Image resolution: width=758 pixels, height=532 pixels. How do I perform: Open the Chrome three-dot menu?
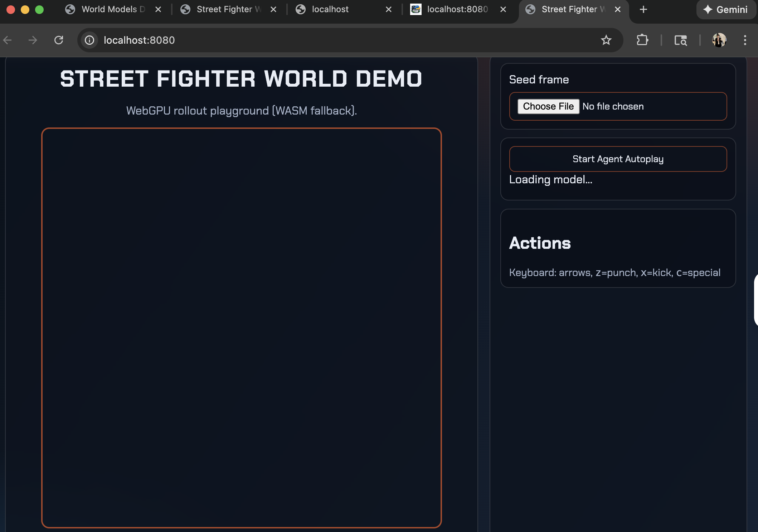coord(745,40)
